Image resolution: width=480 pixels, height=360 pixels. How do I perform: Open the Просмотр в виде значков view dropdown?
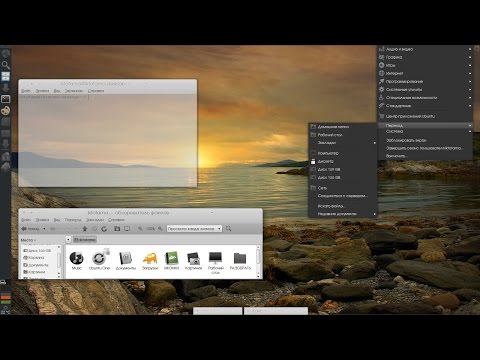tap(194, 229)
